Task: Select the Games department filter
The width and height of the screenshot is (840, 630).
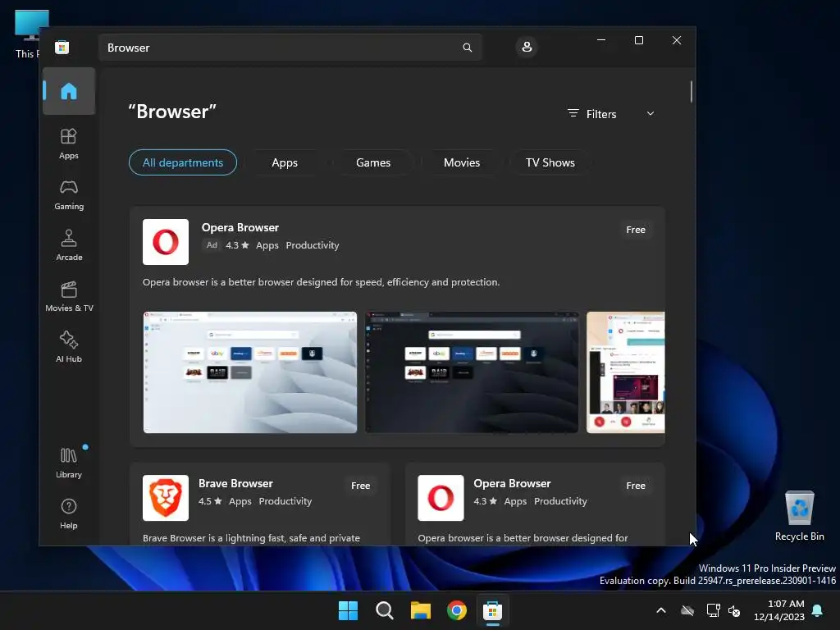Action: (x=373, y=162)
